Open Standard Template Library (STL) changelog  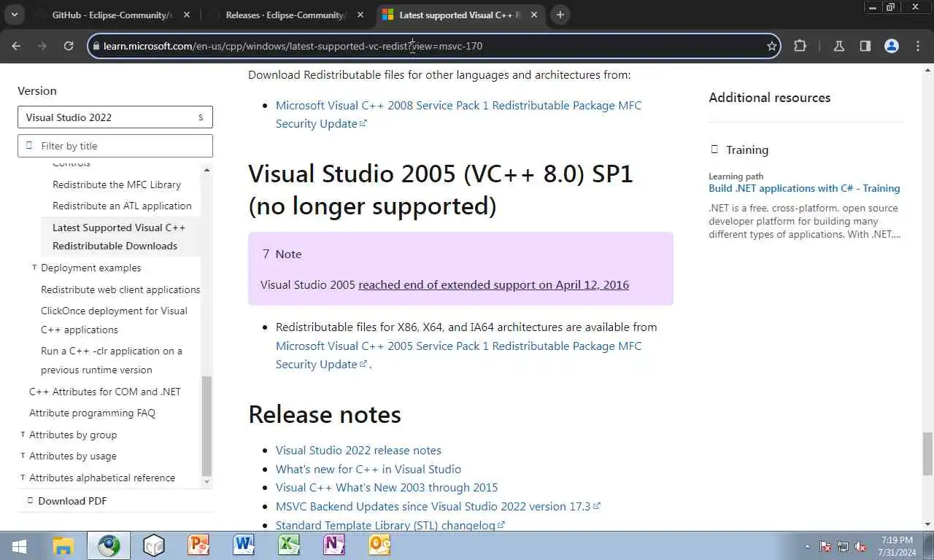click(x=390, y=525)
